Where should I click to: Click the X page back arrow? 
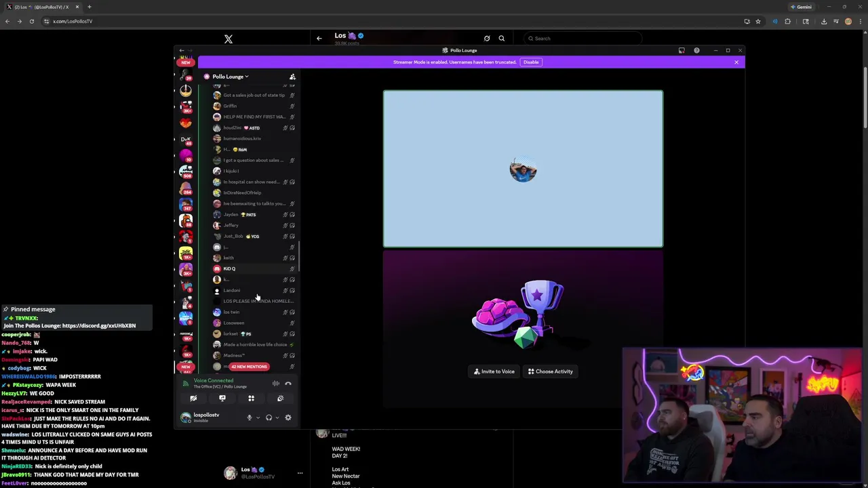319,38
